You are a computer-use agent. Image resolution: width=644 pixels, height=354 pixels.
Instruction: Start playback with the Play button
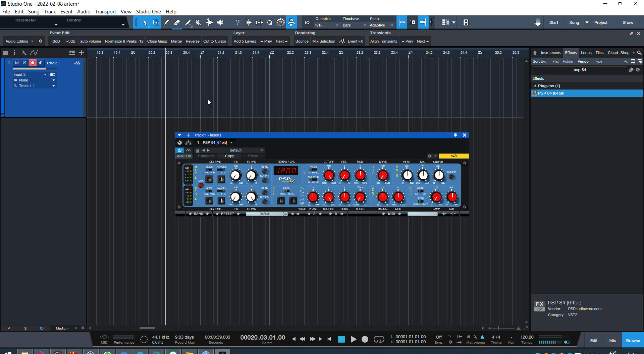coord(354,339)
